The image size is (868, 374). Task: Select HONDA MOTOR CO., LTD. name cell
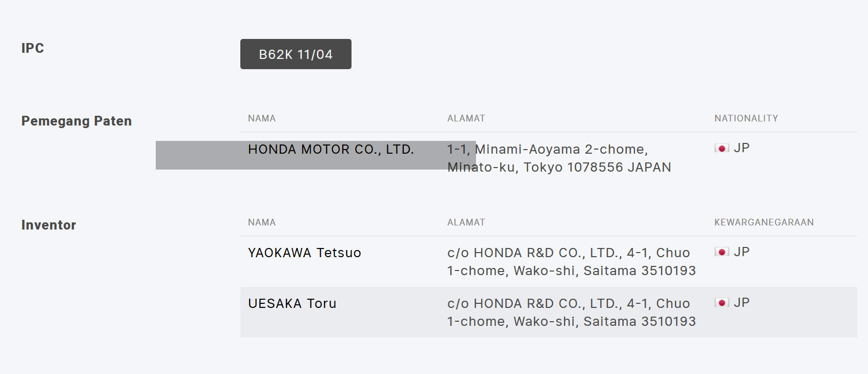tap(331, 149)
